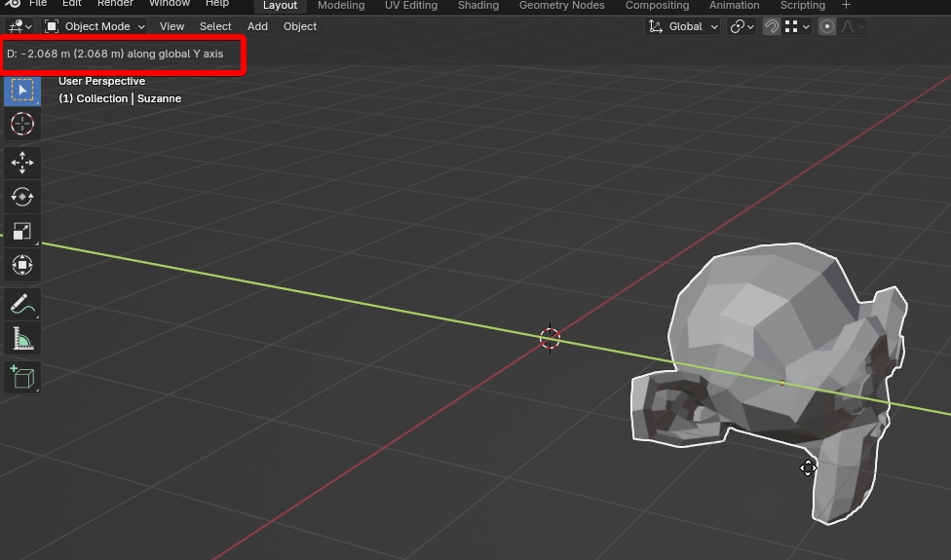Click the 3D cursor at world origin
The height and width of the screenshot is (560, 951).
551,339
